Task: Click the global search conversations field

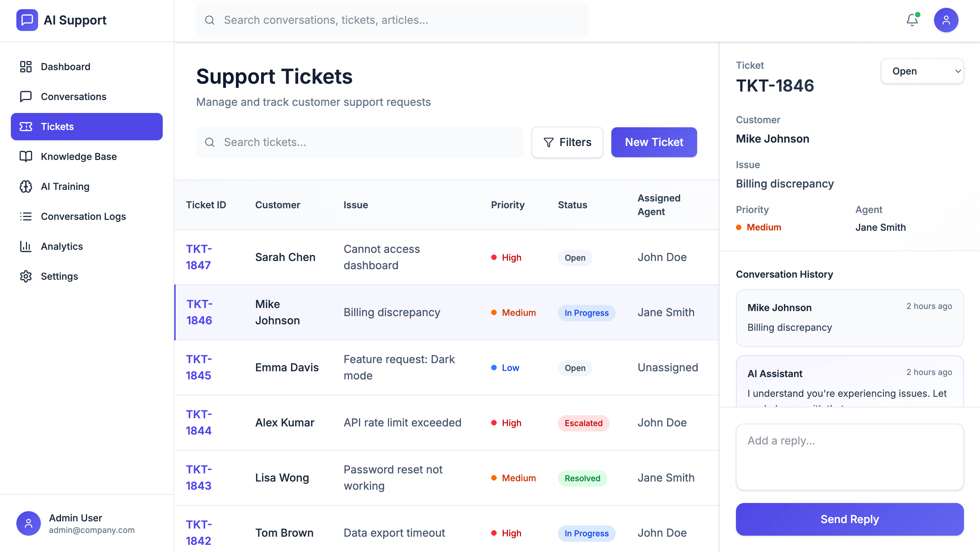Action: (392, 20)
